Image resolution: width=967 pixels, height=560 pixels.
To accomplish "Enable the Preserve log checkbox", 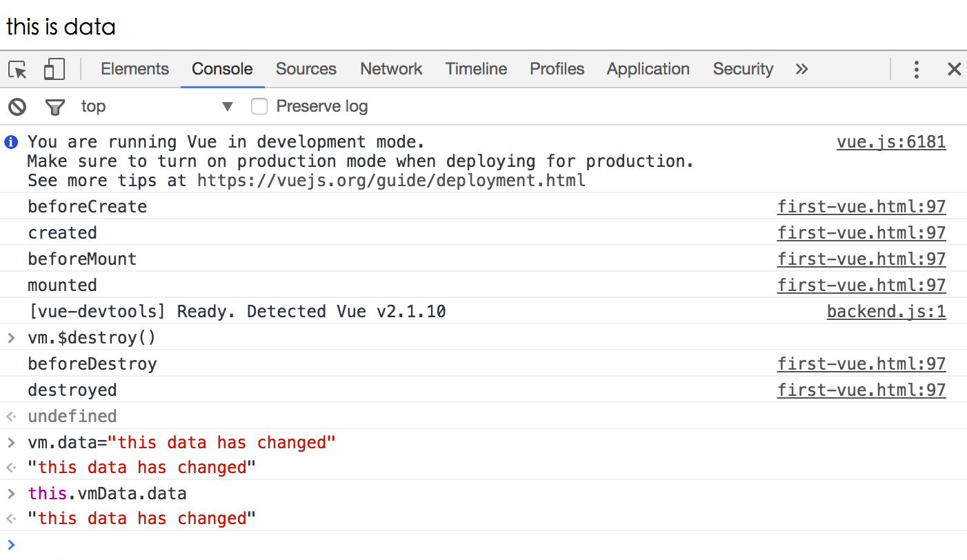I will click(x=259, y=107).
